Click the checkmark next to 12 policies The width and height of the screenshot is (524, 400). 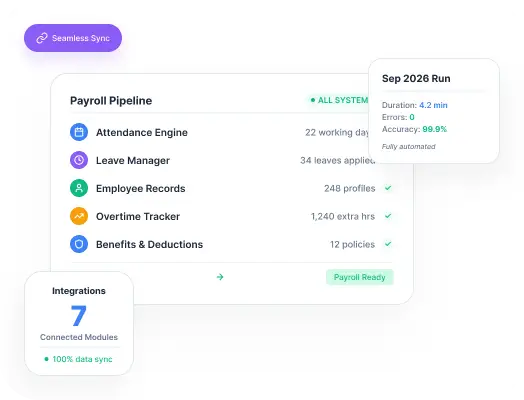tap(388, 244)
